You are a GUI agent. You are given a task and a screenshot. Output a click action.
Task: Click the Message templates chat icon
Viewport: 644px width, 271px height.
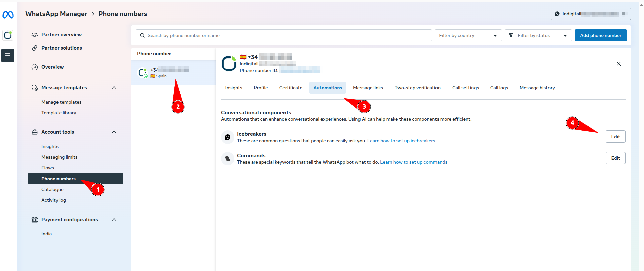coord(35,88)
